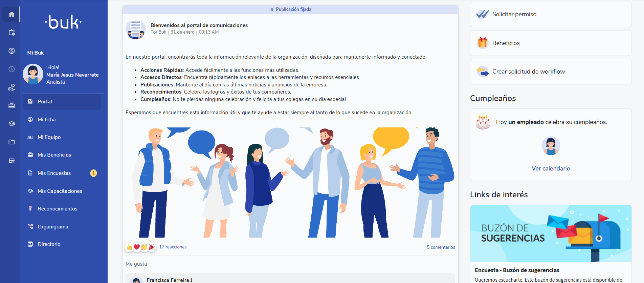644x283 pixels.
Task: Open the clock attendance rail icon
Action: [x=12, y=69]
